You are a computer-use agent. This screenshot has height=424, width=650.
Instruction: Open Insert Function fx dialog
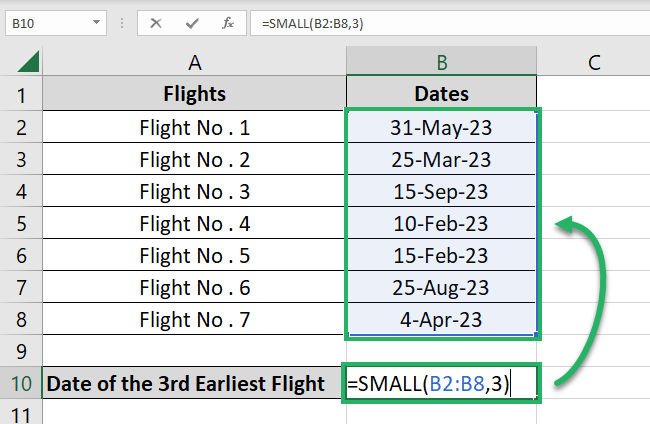coord(229,22)
